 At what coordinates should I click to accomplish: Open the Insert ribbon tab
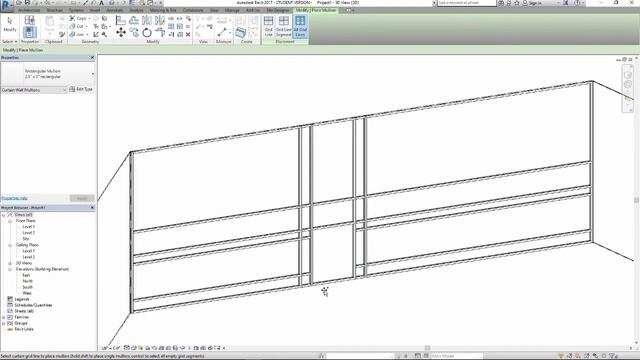(95, 10)
